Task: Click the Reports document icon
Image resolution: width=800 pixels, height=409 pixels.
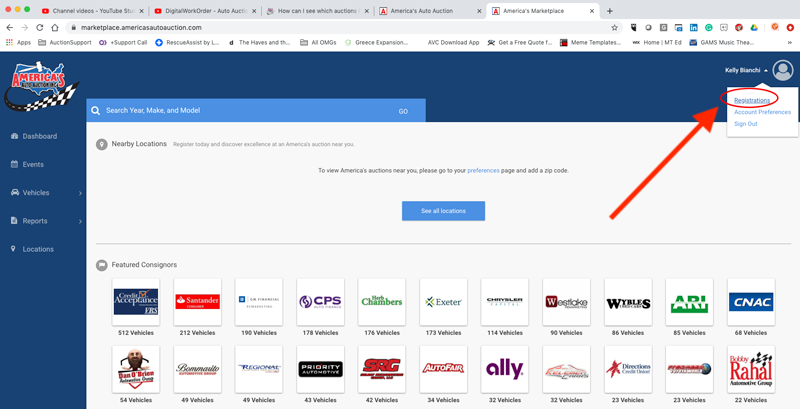Action: pyautogui.click(x=14, y=220)
